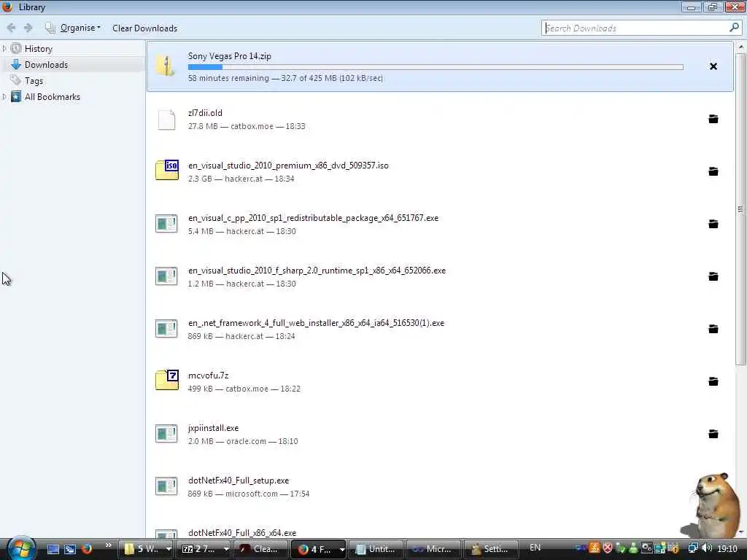Image resolution: width=747 pixels, height=560 pixels.
Task: Click the blank file icon of zl7dii.old
Action: (x=166, y=119)
